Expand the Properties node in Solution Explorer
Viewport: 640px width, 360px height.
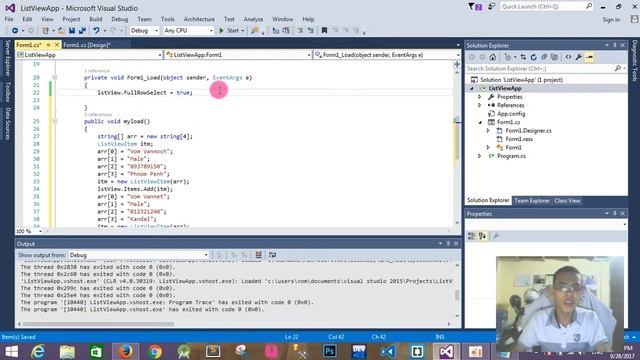tap(480, 97)
